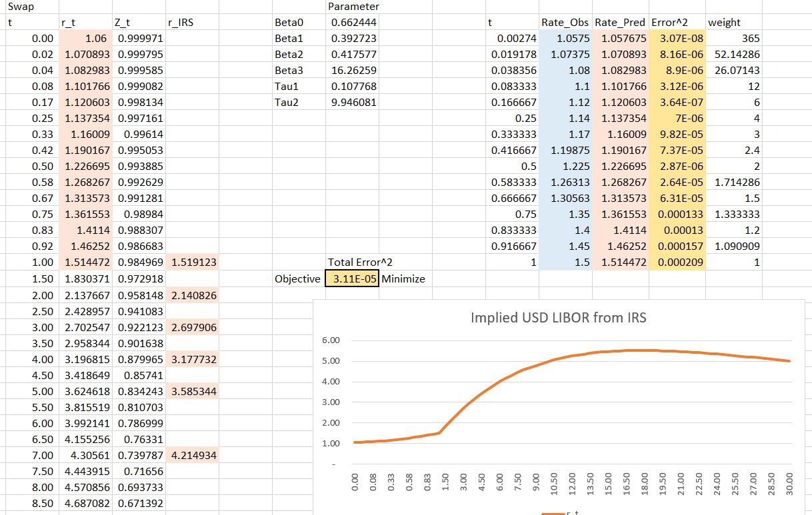The width and height of the screenshot is (812, 515).
Task: Click the Minimize label cell
Action: pos(403,278)
